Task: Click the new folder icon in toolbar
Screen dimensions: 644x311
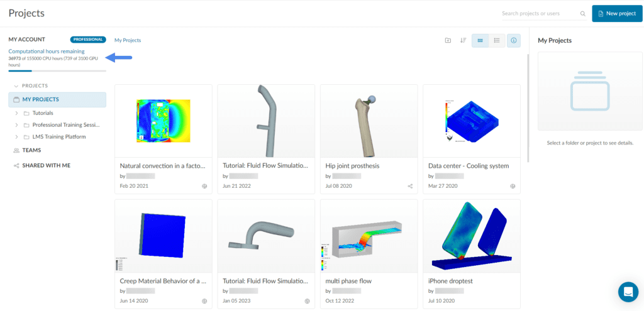Action: (x=448, y=40)
